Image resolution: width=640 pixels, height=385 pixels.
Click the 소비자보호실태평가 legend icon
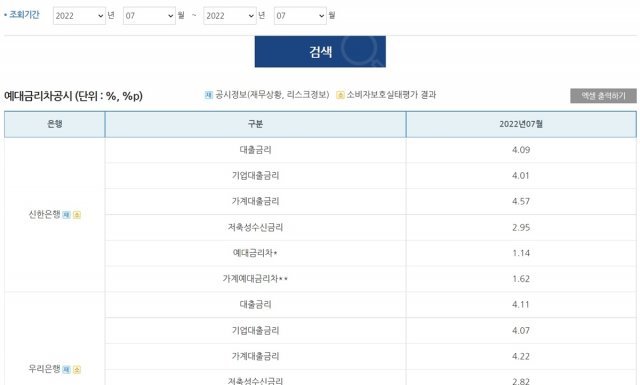click(x=340, y=95)
